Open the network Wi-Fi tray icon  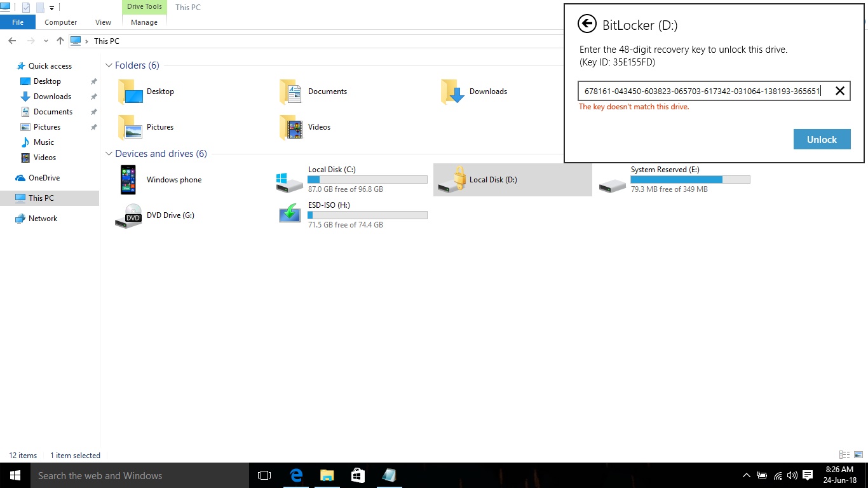777,475
